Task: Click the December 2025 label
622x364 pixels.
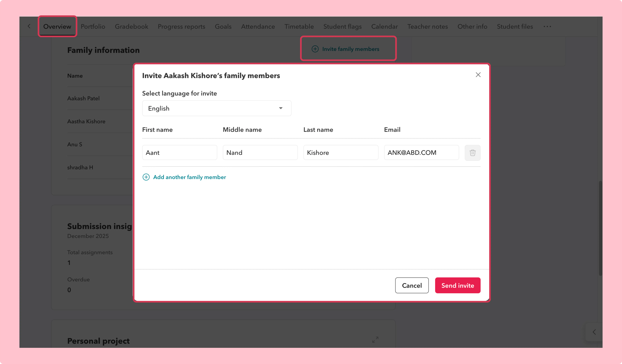Action: coord(88,236)
